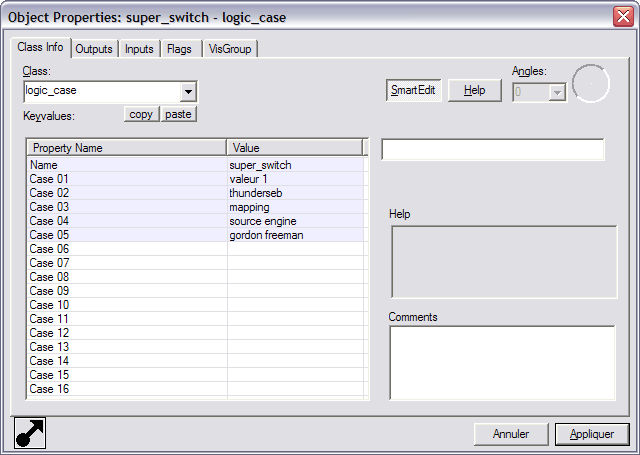
Task: Click the Annuler button
Action: coord(511,434)
